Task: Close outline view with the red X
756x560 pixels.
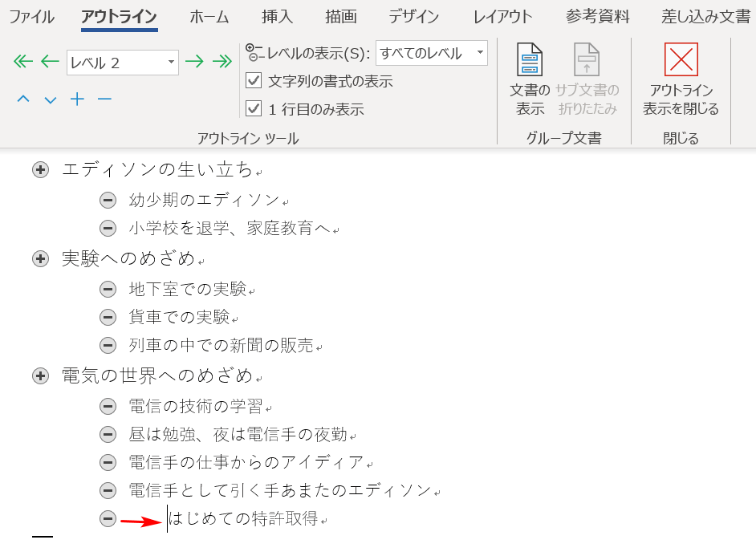Action: point(681,59)
